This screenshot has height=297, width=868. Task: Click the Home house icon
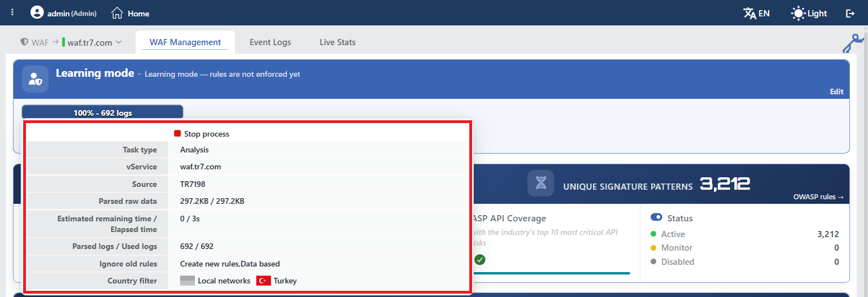117,12
